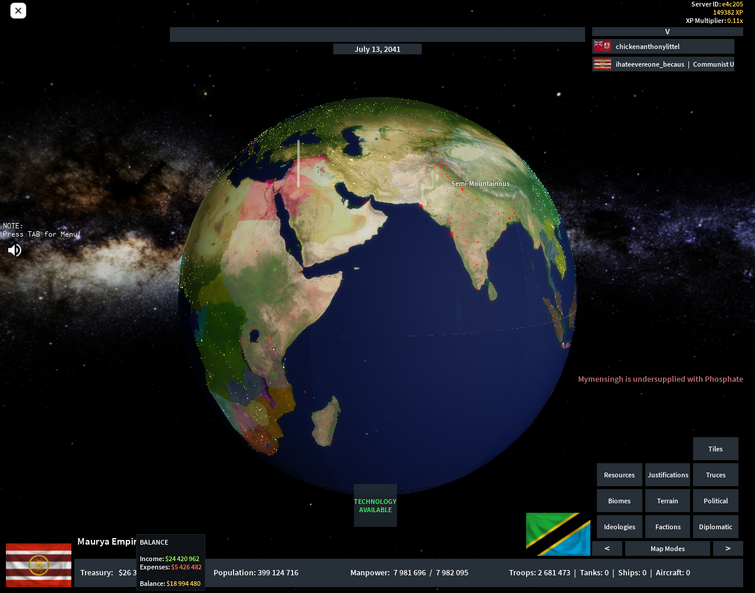Click the Manpower stat in bottom bar
This screenshot has height=593, width=755.
pos(409,573)
